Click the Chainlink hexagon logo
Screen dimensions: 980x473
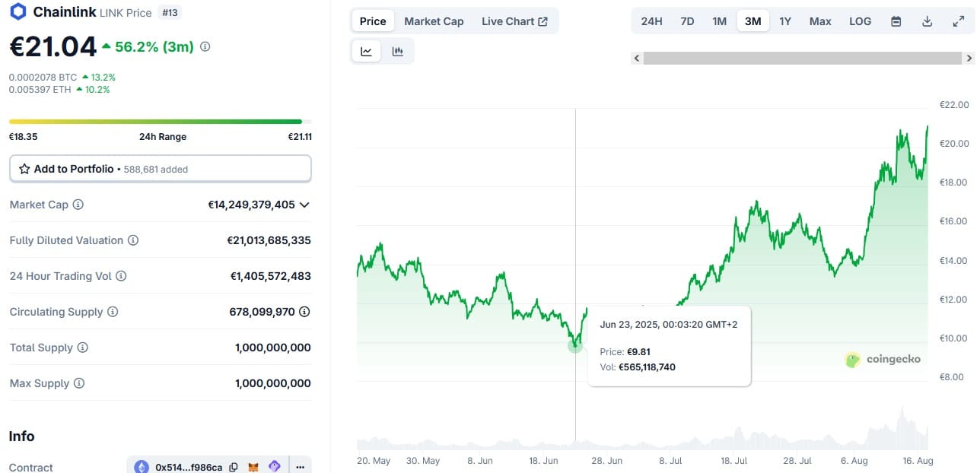click(x=17, y=12)
